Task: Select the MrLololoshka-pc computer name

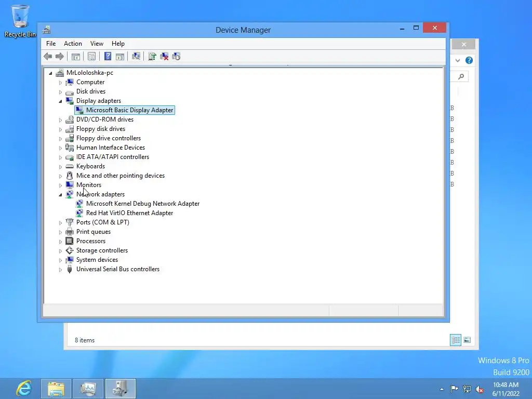Action: 90,73
